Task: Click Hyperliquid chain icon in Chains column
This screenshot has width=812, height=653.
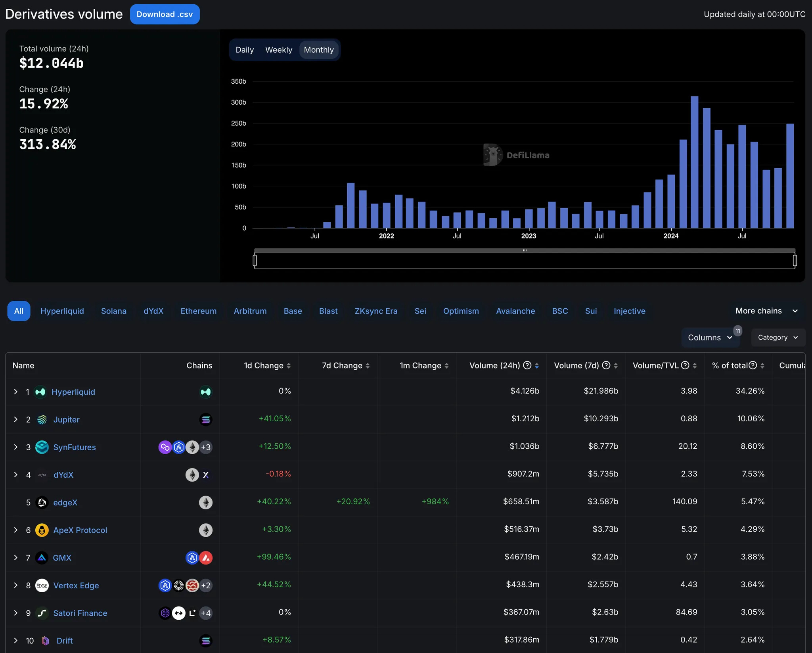Action: (206, 392)
